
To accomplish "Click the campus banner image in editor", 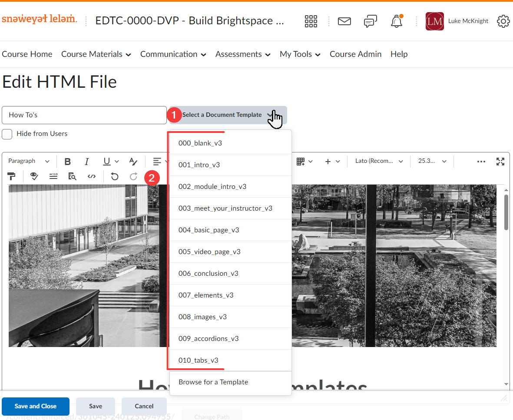I will click(x=252, y=266).
